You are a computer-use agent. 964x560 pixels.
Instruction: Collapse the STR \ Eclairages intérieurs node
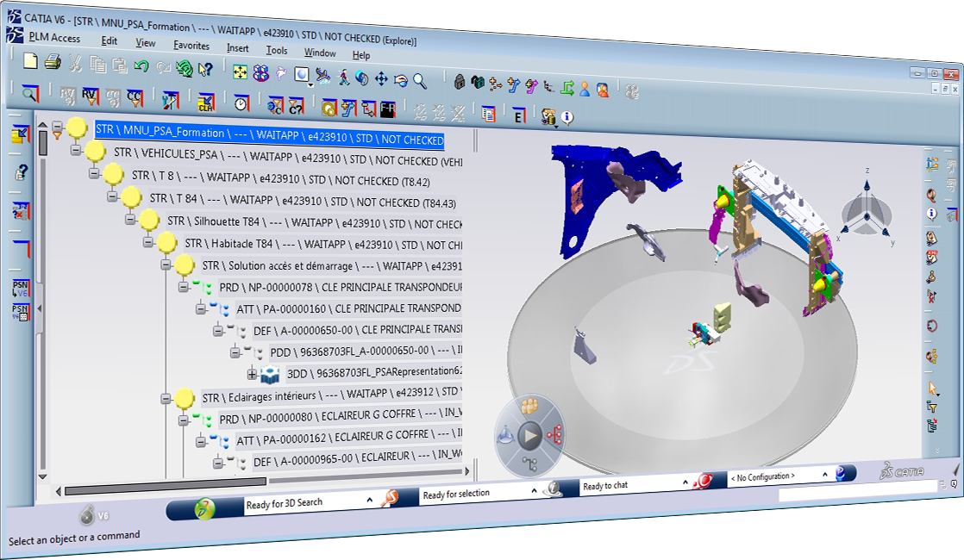tap(166, 399)
